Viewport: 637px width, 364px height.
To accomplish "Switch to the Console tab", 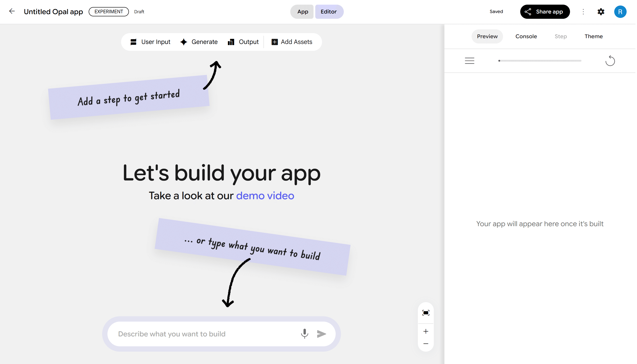I will (x=526, y=36).
